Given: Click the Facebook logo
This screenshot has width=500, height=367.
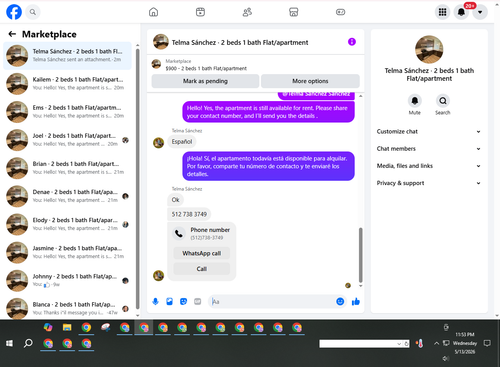Looking at the screenshot, I should pos(14,12).
